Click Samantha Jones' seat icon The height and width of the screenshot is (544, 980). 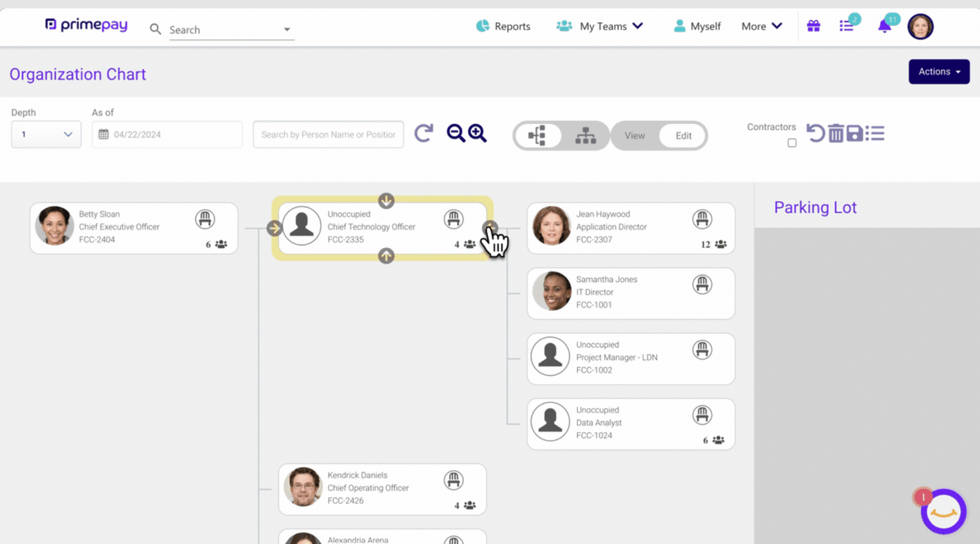702,284
